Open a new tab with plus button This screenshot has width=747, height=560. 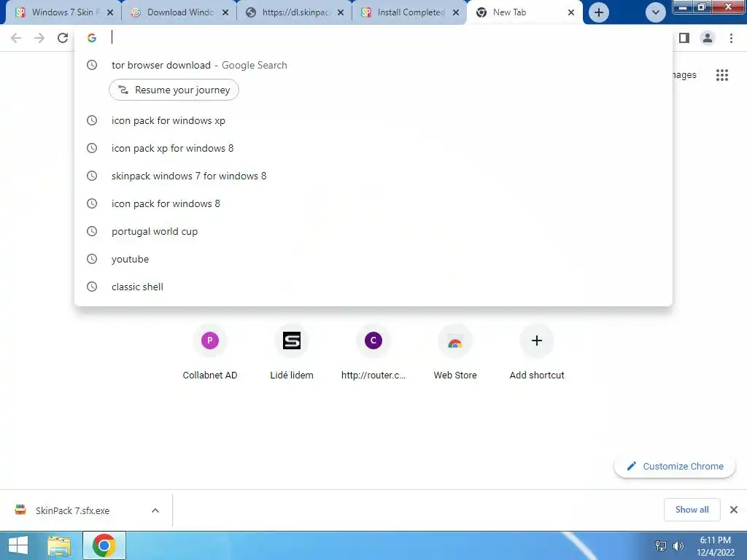(599, 12)
